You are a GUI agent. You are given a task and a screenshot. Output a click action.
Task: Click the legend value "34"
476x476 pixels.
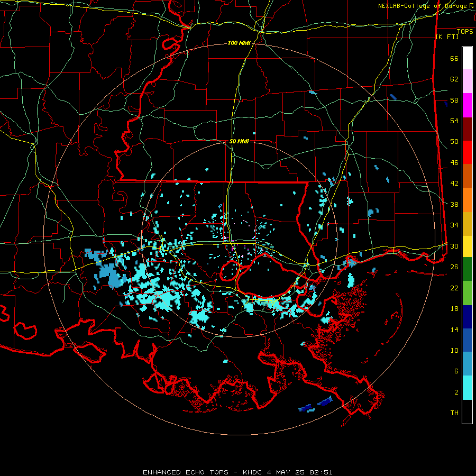(454, 225)
